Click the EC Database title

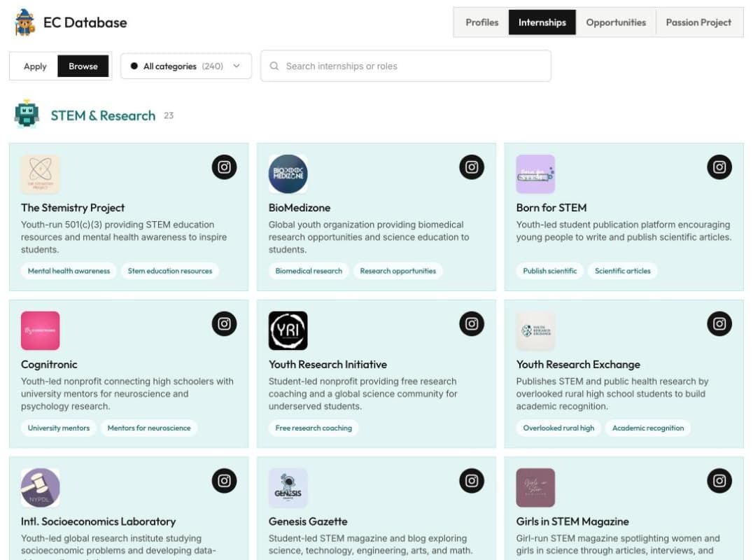85,22
